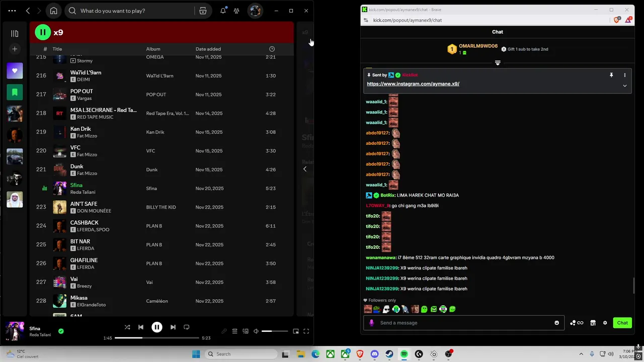Open the Spotify miniplayer
This screenshot has height=362, width=644.
(296, 331)
